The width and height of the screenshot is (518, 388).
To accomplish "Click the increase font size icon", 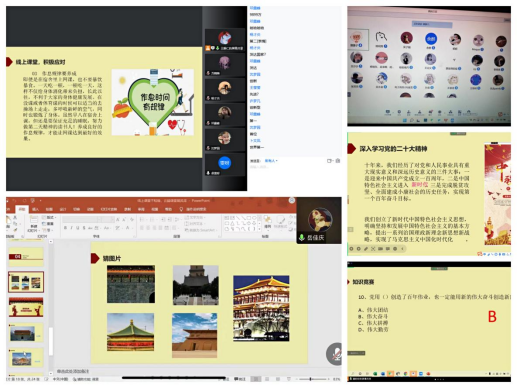I will tap(118, 219).
